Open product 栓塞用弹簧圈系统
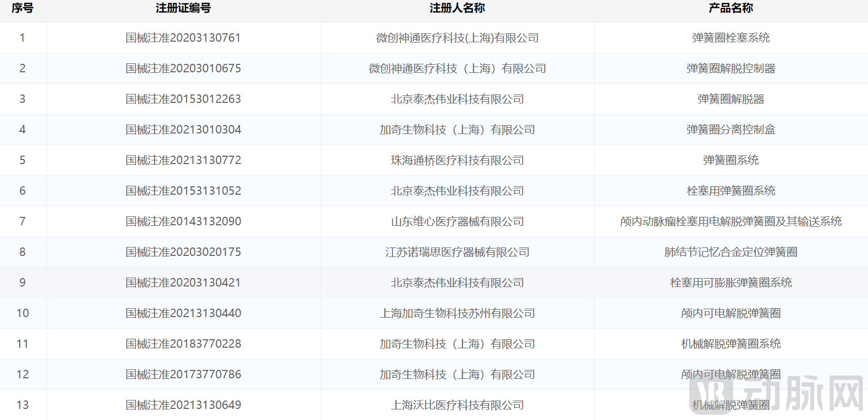 coord(730,191)
